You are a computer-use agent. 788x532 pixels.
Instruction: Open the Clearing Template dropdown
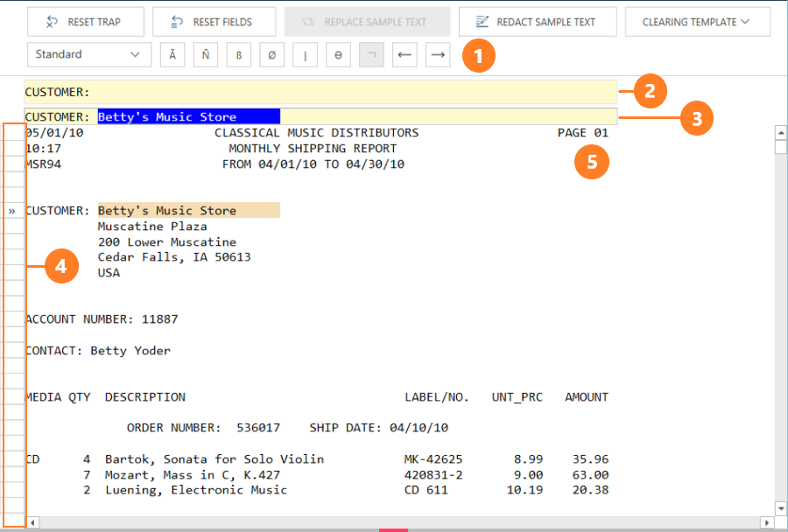tap(697, 22)
